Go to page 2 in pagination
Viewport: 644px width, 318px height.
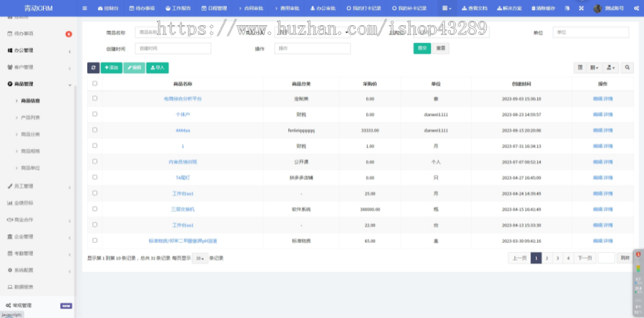547,258
